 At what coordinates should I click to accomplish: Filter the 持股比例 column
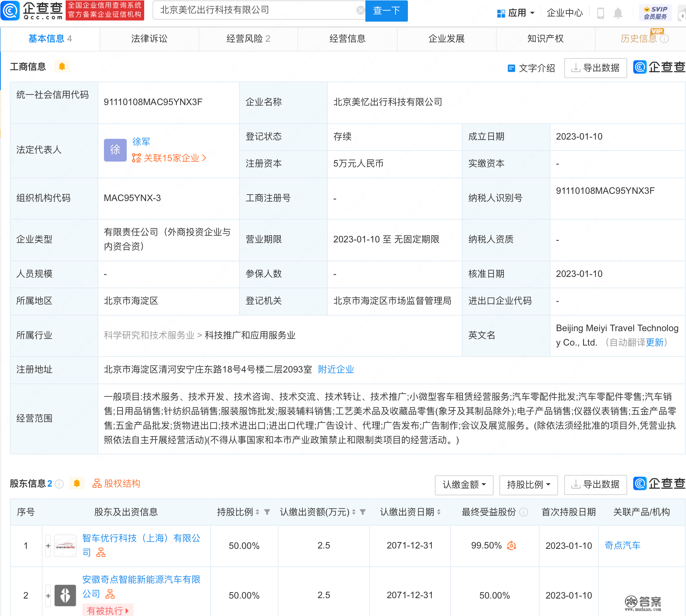(267, 512)
